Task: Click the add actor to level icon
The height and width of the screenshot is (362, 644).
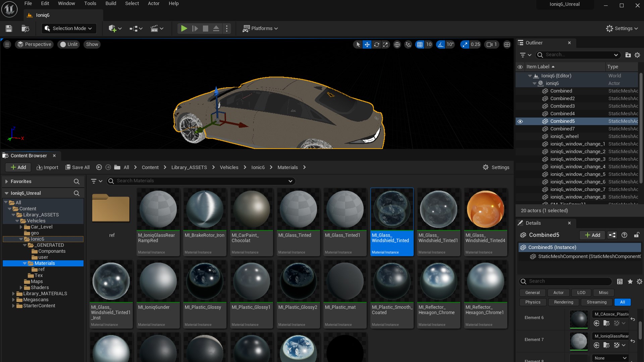Action: click(x=115, y=28)
